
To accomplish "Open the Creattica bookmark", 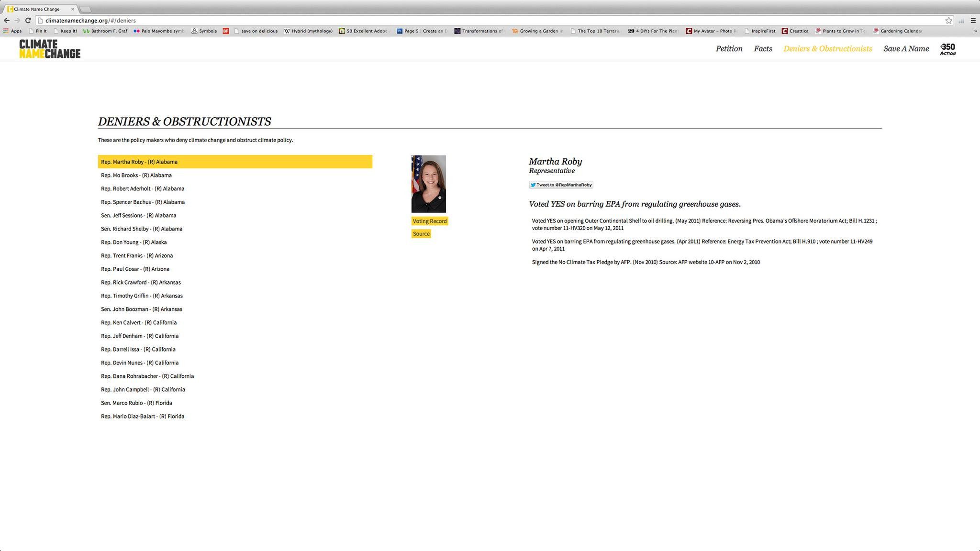I will click(795, 31).
